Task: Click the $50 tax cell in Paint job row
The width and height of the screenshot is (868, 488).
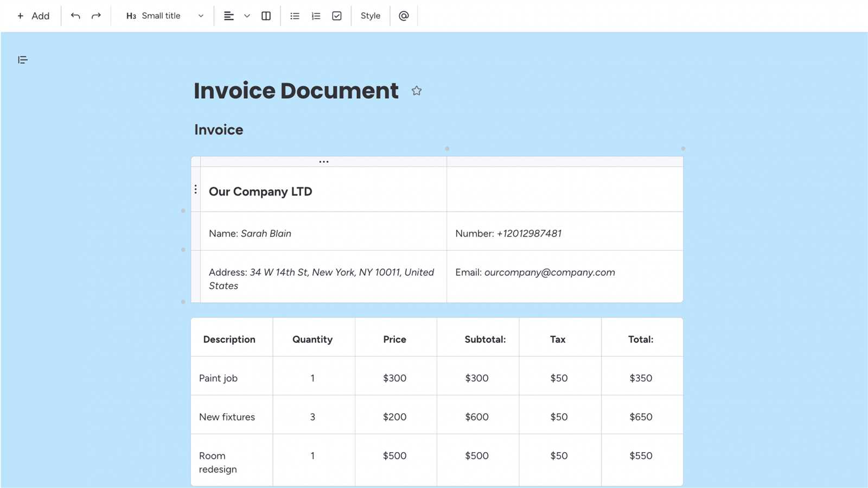Action: click(560, 376)
